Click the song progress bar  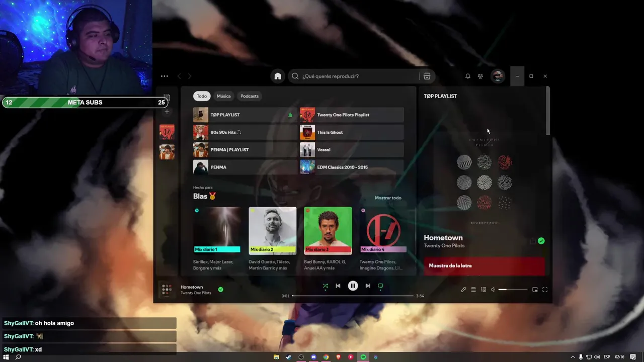(x=353, y=296)
